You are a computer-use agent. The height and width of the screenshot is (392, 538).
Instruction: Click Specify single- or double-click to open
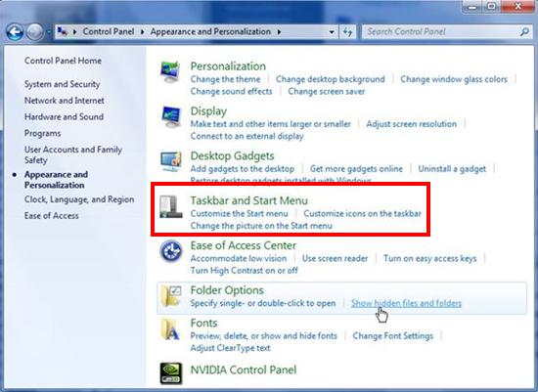pyautogui.click(x=263, y=303)
